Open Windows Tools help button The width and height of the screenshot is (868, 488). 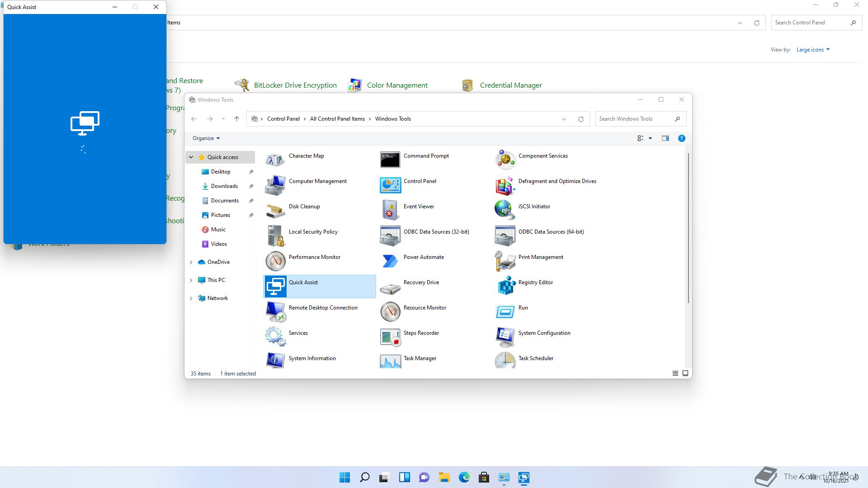tap(681, 138)
